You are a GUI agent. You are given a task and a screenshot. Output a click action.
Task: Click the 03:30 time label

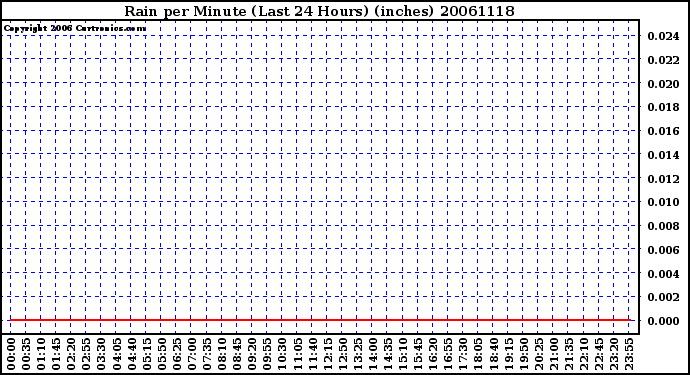[101, 354]
